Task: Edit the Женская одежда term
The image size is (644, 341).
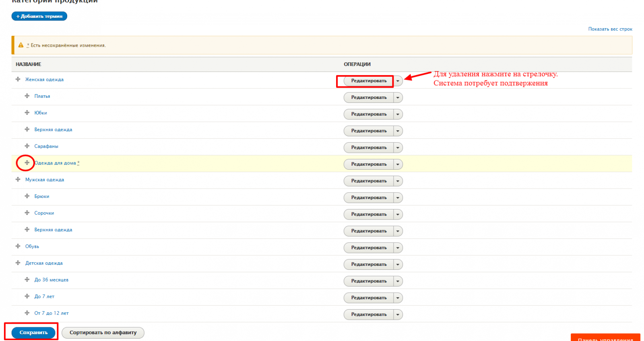Action: (369, 81)
